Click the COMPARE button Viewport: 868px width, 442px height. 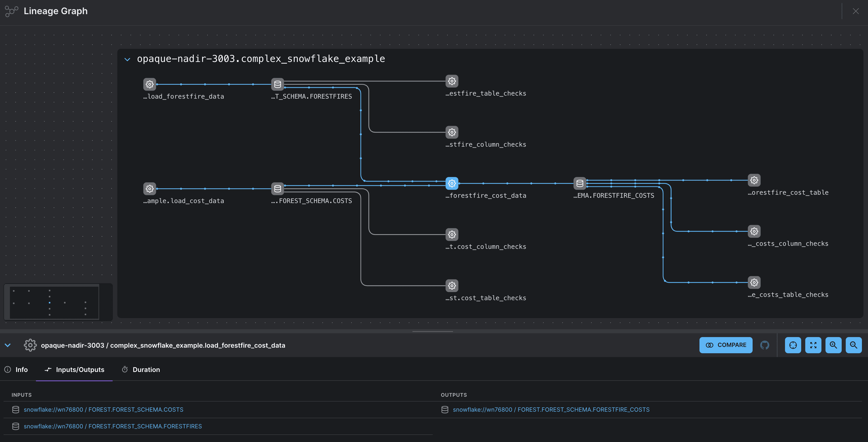click(726, 345)
